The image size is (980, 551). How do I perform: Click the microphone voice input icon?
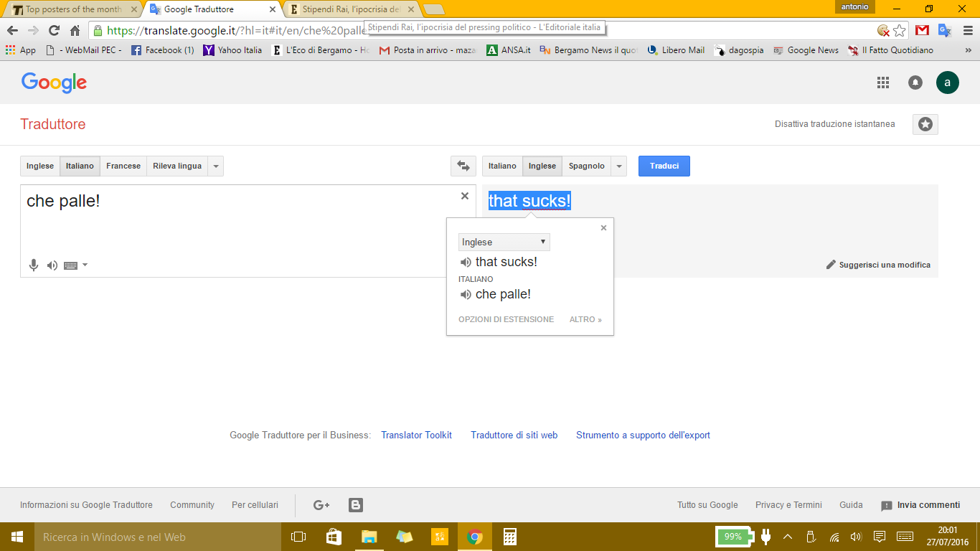coord(33,265)
